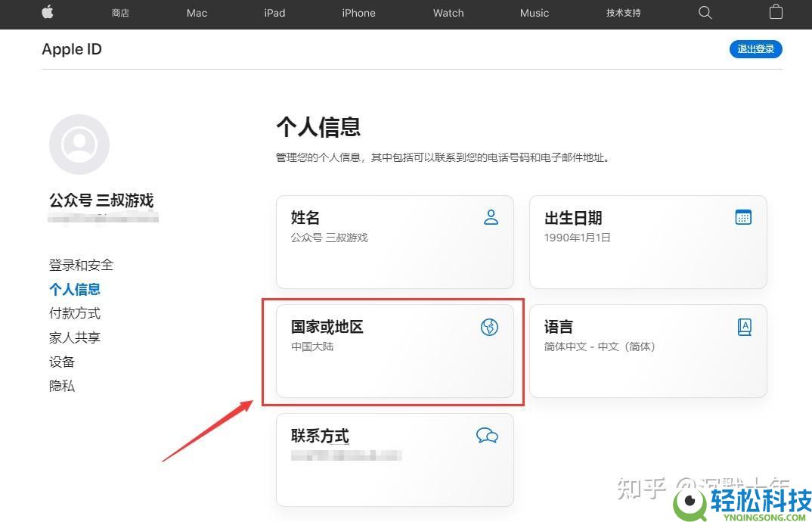This screenshot has height=522, width=812.
Task: Click the shopping bag icon
Action: pyautogui.click(x=776, y=13)
